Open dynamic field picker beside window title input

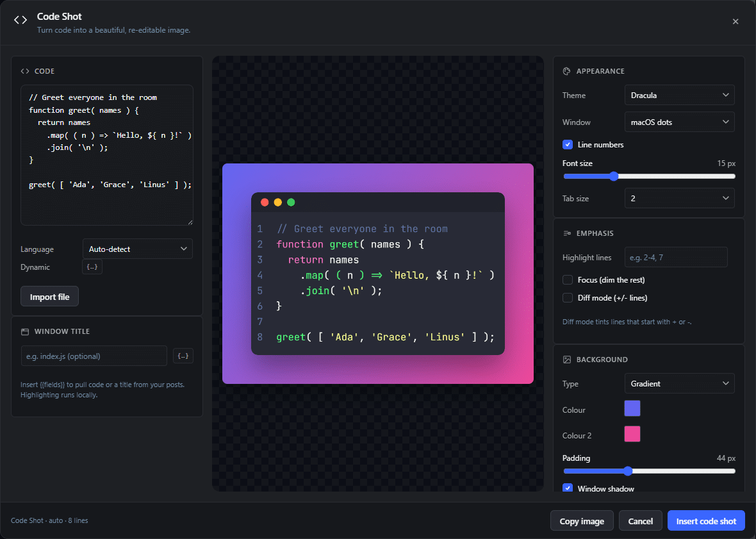(x=183, y=356)
